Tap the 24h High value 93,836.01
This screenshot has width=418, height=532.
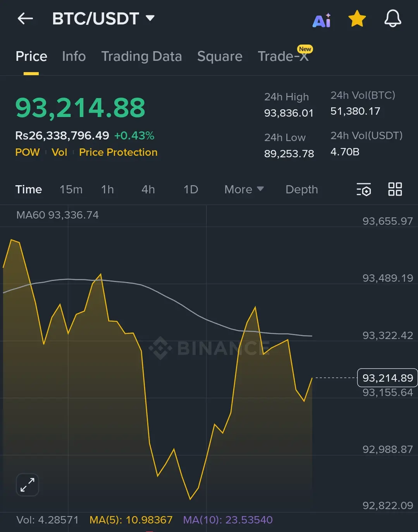point(289,113)
